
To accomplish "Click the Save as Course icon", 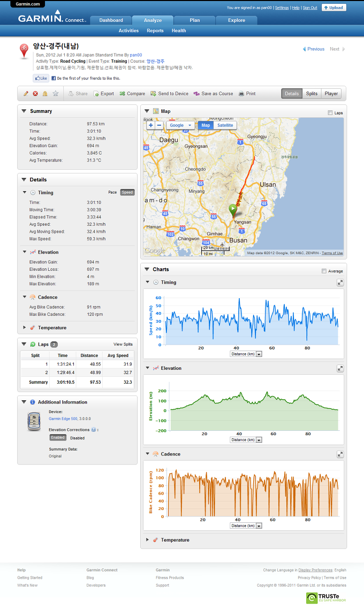I will [196, 94].
